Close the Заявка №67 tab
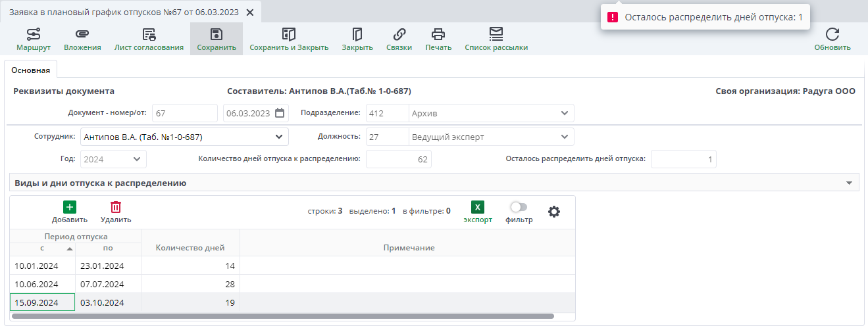This screenshot has width=868, height=328. pyautogui.click(x=249, y=12)
